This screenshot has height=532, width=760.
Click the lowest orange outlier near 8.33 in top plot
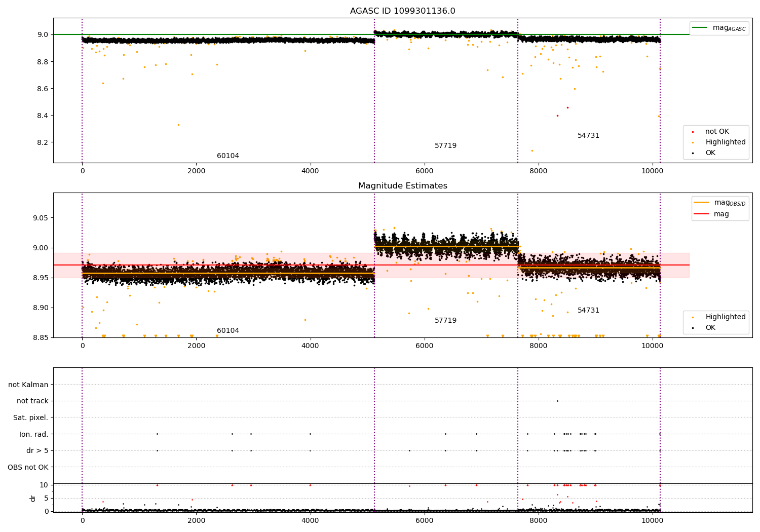(178, 125)
